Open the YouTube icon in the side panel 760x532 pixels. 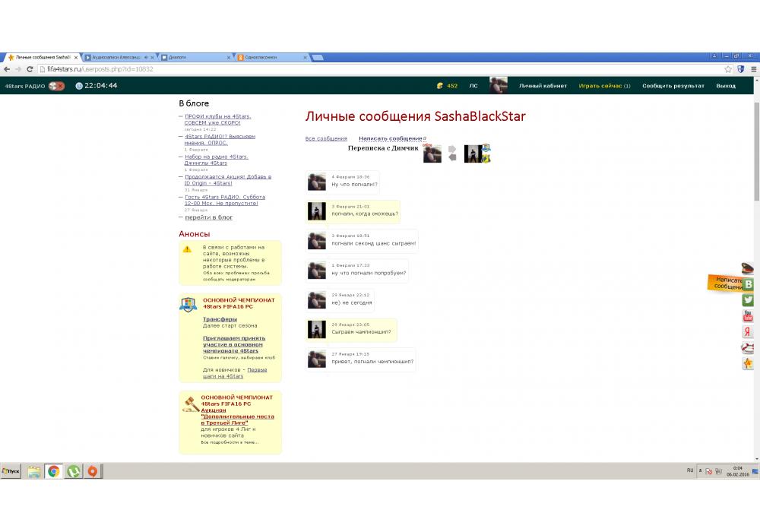[x=748, y=316]
